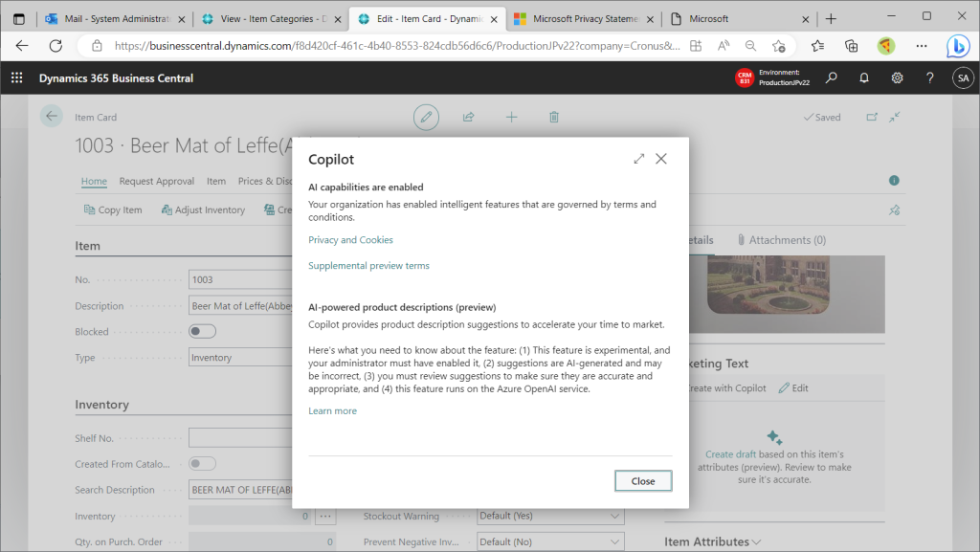Screen dimensions: 980x552
Task: Click the browser back arrow
Action: coord(22,46)
